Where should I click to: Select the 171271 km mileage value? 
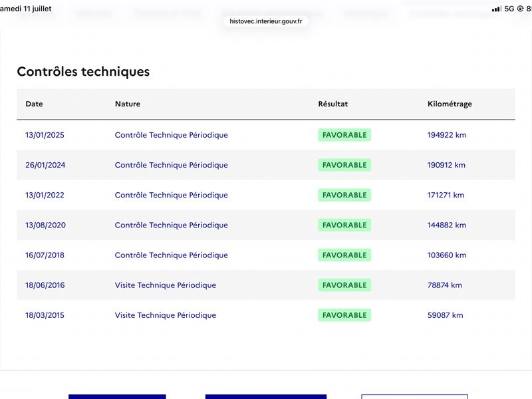446,195
